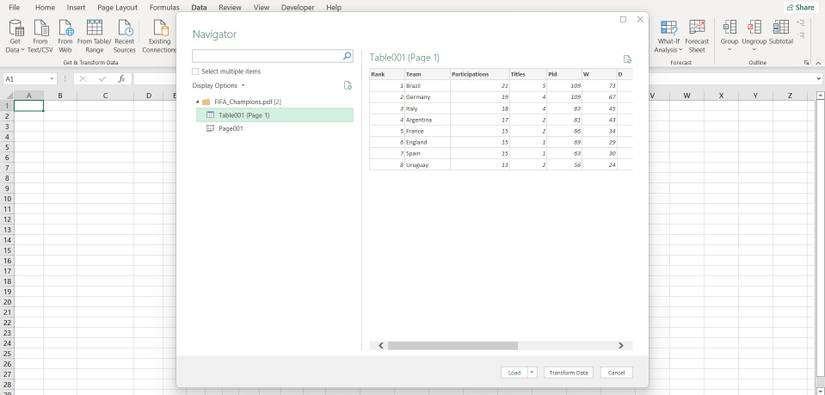This screenshot has height=395, width=825.
Task: Switch to the Insert tab
Action: tap(76, 7)
